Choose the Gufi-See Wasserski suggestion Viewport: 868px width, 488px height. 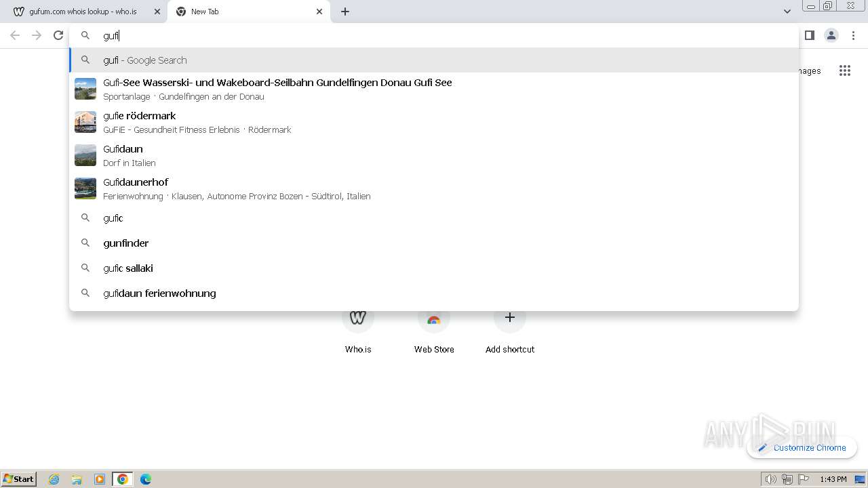(434, 89)
